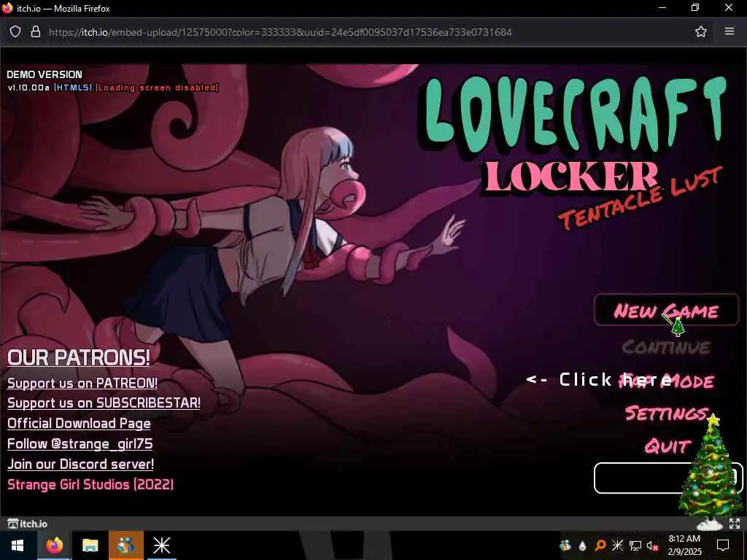Screen dimensions: 747x560
Task: Click the white outlined box below Quit
Action: [x=668, y=478]
